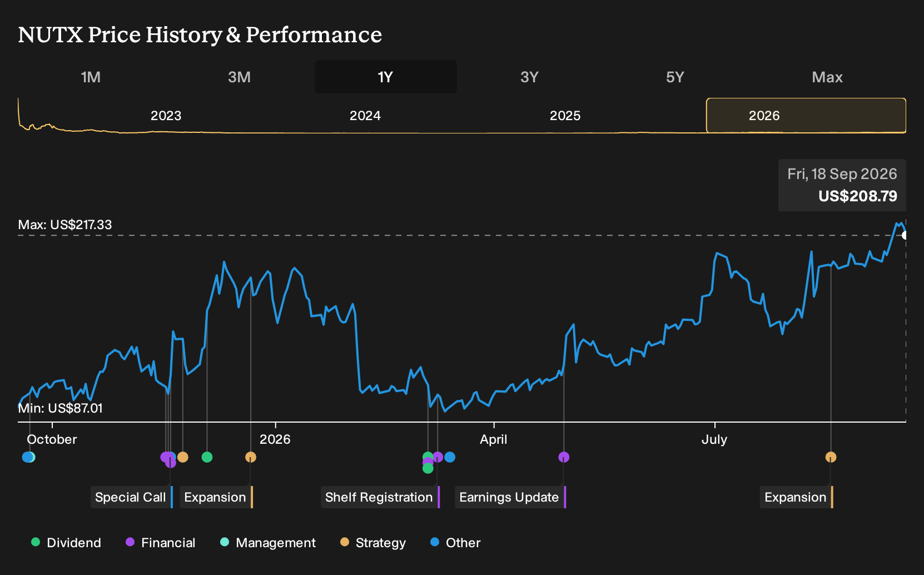
Task: Show Max price history range
Action: point(827,77)
